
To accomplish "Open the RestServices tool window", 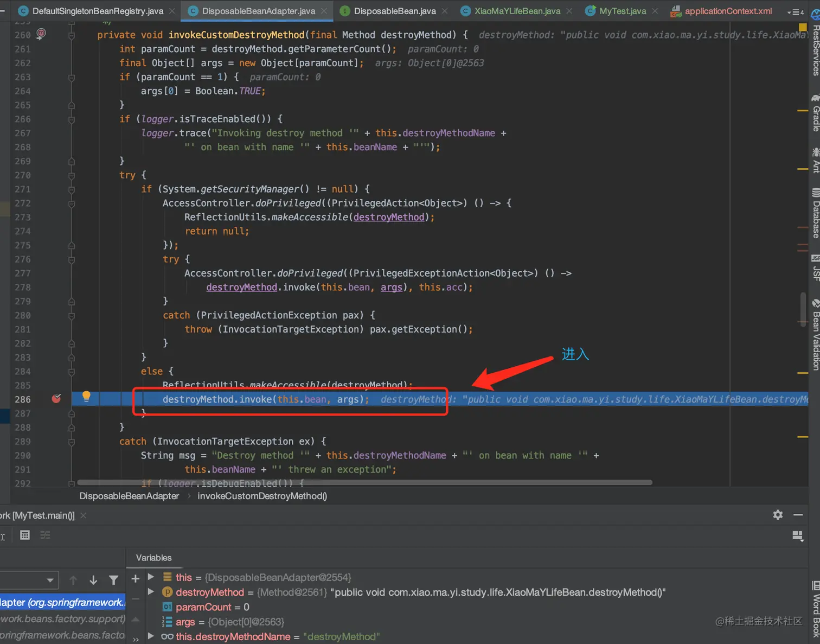I will (815, 42).
